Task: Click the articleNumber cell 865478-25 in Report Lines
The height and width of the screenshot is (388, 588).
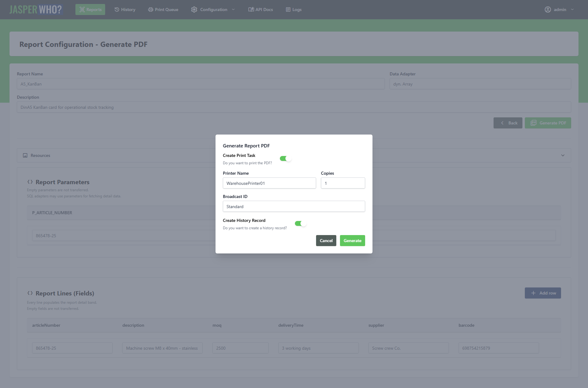Action: click(x=72, y=348)
